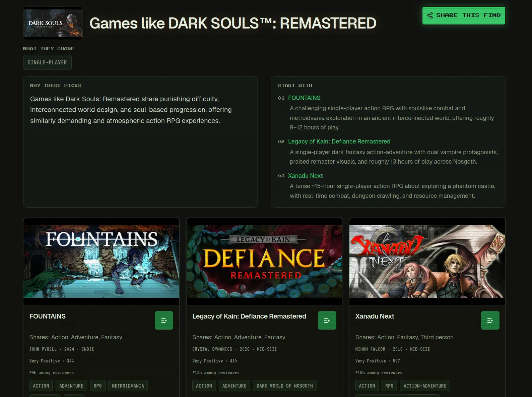This screenshot has height=397, width=532.
Task: Add FOUNTAINS to list with green icon button
Action: coord(164,320)
